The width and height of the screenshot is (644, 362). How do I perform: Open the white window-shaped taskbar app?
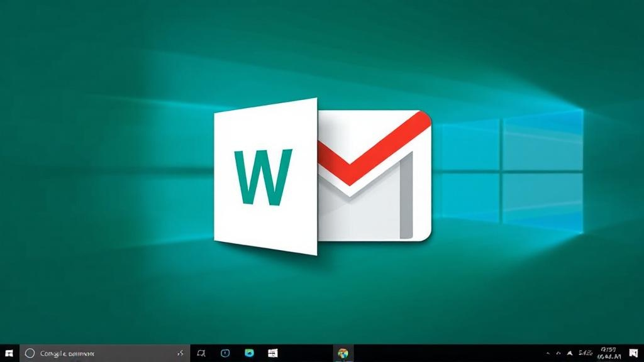[273, 353]
